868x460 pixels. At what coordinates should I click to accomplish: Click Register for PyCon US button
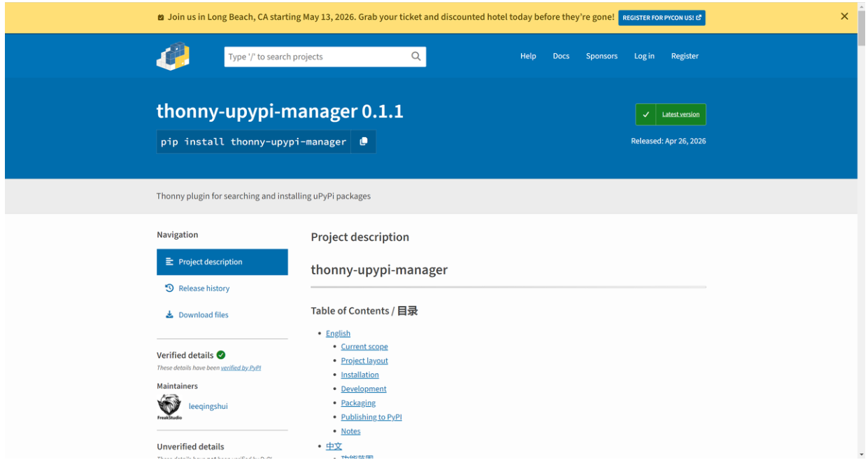point(661,18)
